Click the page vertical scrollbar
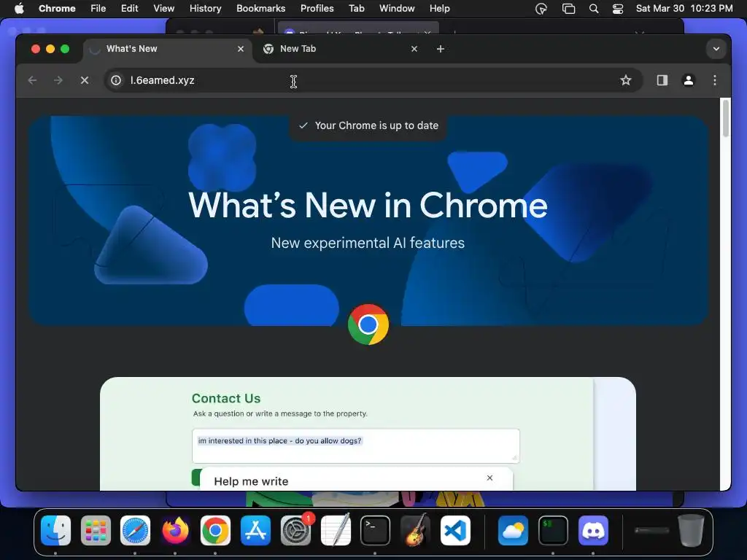The width and height of the screenshot is (747, 560). pos(726,117)
